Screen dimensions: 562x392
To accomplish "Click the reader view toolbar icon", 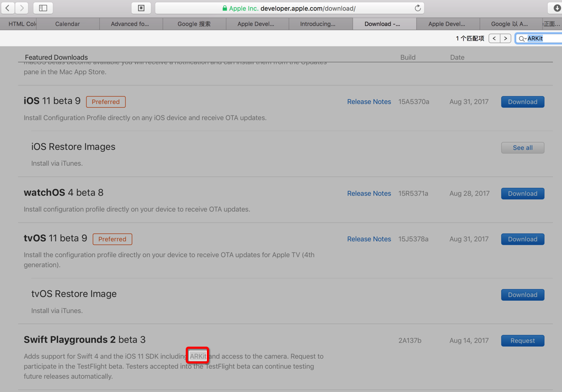I will pyautogui.click(x=141, y=8).
